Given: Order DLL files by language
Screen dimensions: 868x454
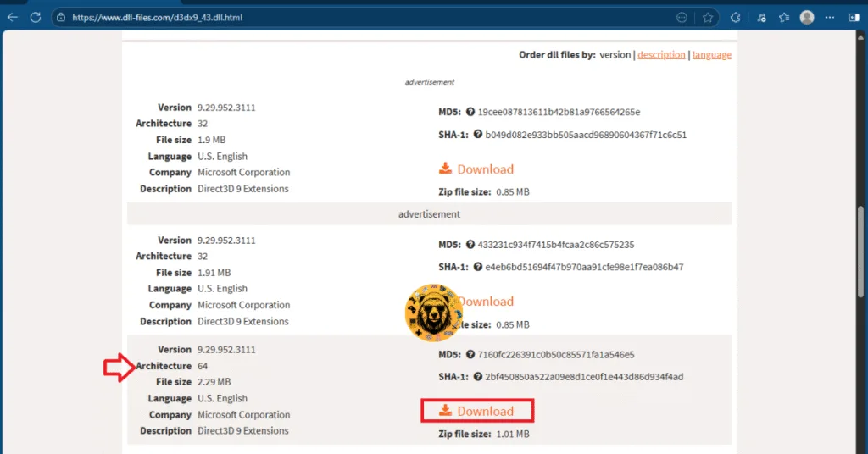Looking at the screenshot, I should pos(711,55).
